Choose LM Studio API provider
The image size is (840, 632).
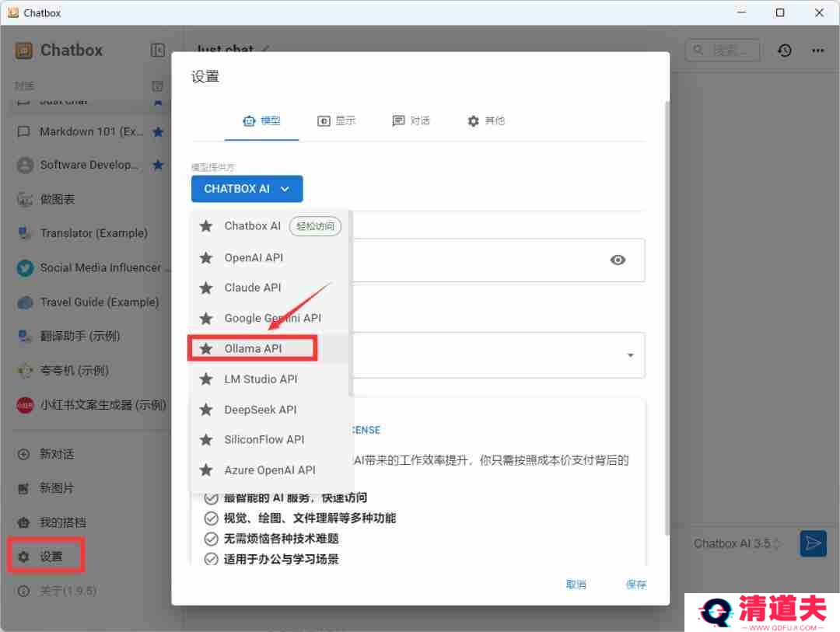point(269,379)
